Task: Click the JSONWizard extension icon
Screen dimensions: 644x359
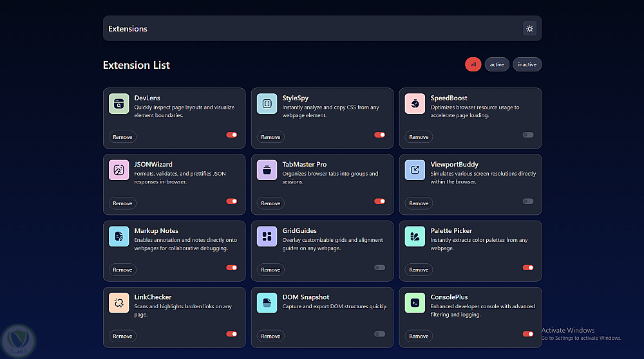Action: 118,170
